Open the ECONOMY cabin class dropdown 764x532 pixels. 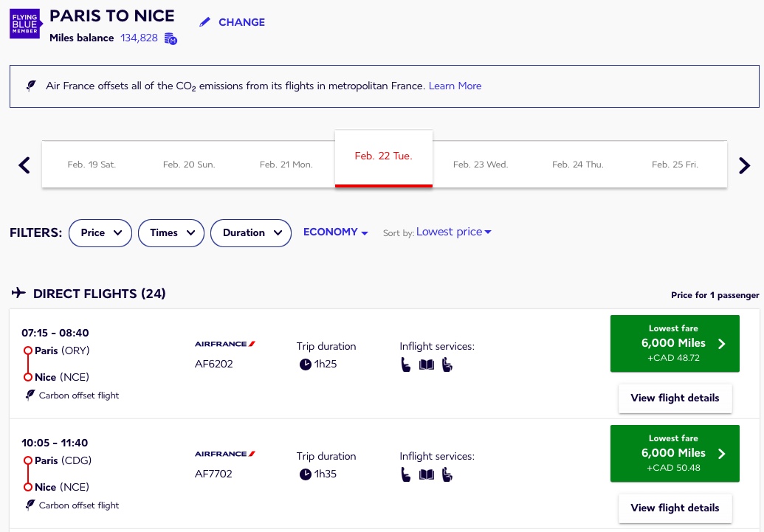[x=335, y=232]
